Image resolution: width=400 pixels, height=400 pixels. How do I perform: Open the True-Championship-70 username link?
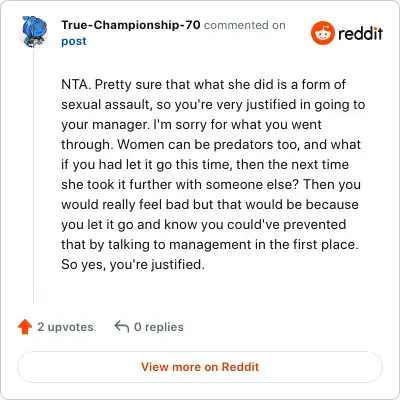(x=131, y=25)
